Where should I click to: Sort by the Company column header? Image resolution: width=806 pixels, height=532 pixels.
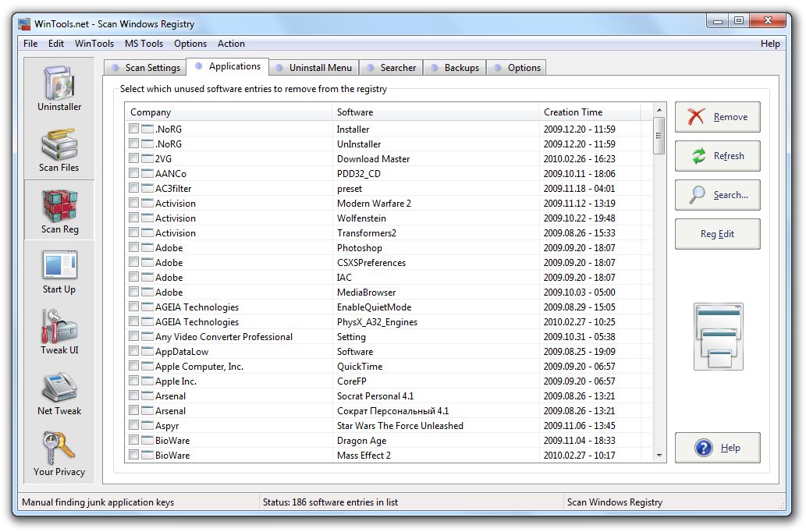(x=229, y=112)
